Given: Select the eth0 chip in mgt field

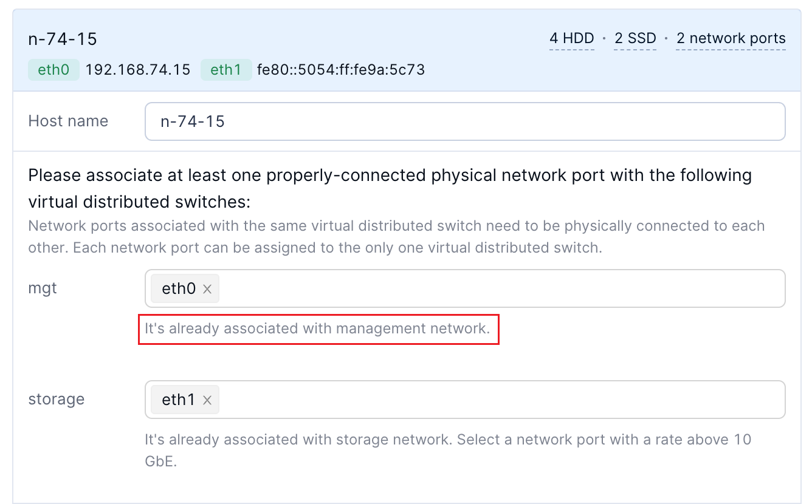Looking at the screenshot, I should tap(178, 289).
